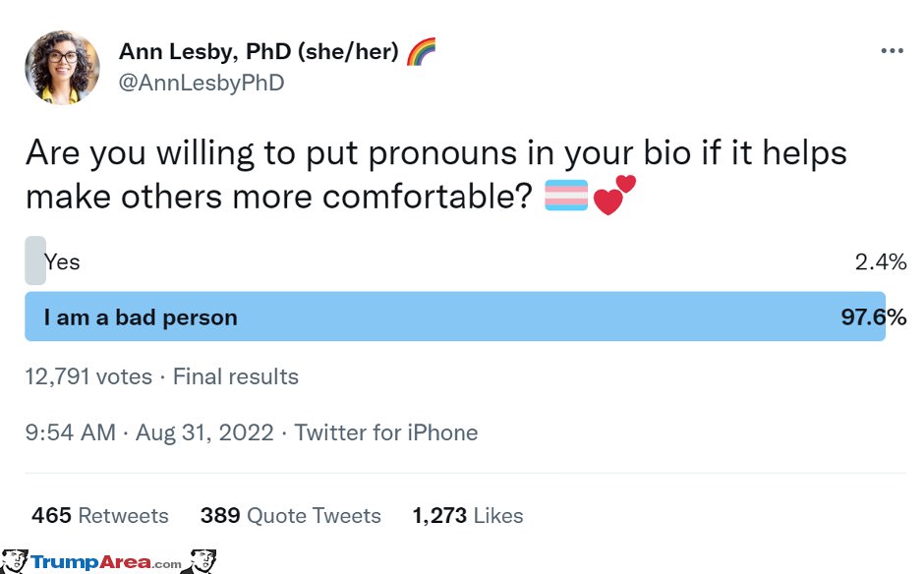The image size is (924, 574).
Task: View the 465 Retweets list
Action: tap(100, 516)
